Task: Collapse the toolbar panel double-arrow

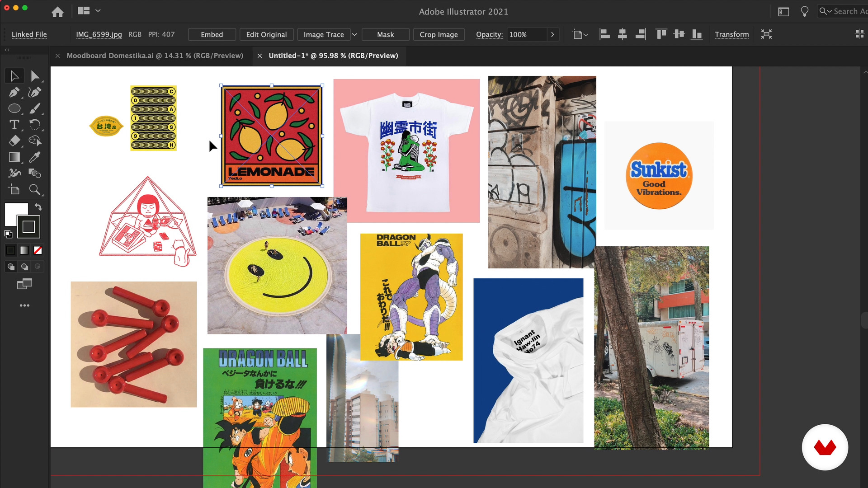Action: click(x=7, y=50)
